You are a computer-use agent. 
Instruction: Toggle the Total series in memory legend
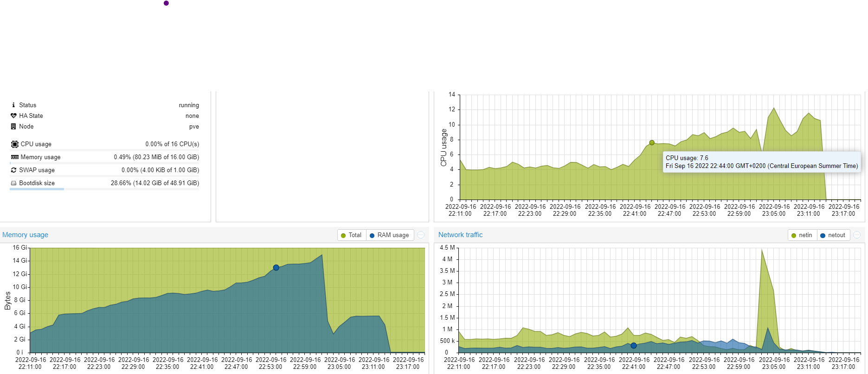coord(352,235)
